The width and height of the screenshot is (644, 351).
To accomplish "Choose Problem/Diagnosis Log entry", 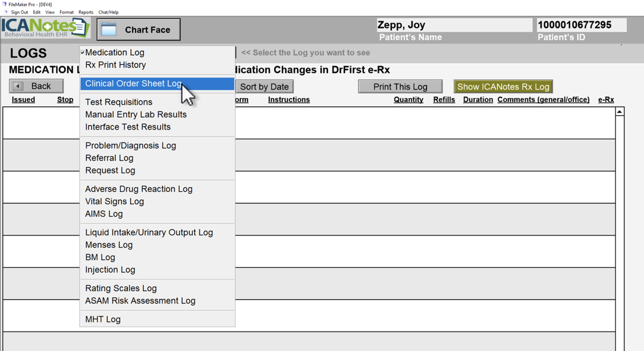I will point(130,146).
